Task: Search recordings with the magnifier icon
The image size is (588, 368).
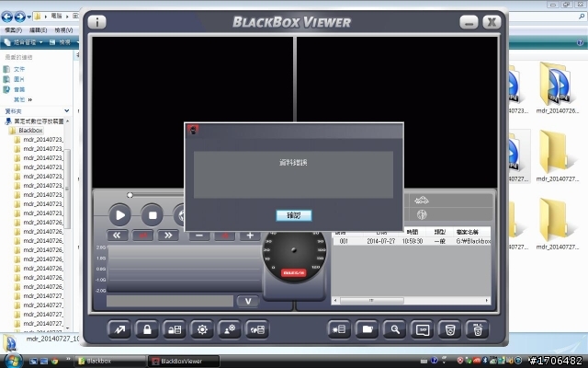Action: tap(394, 329)
